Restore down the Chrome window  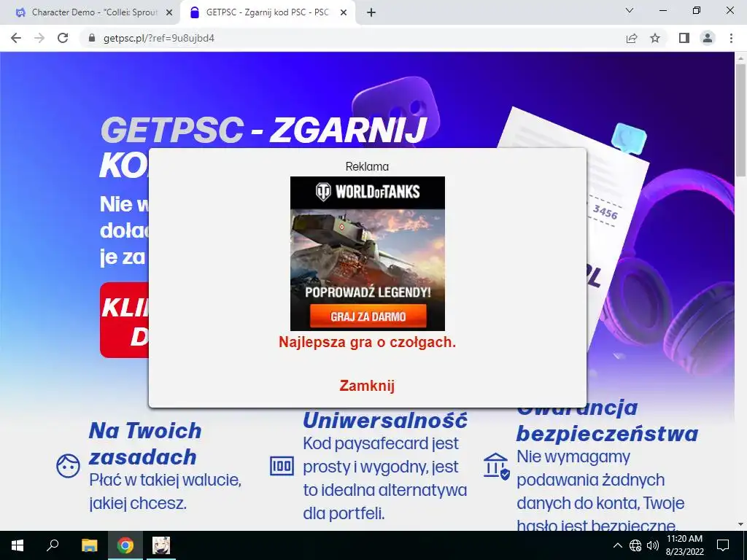tap(697, 10)
